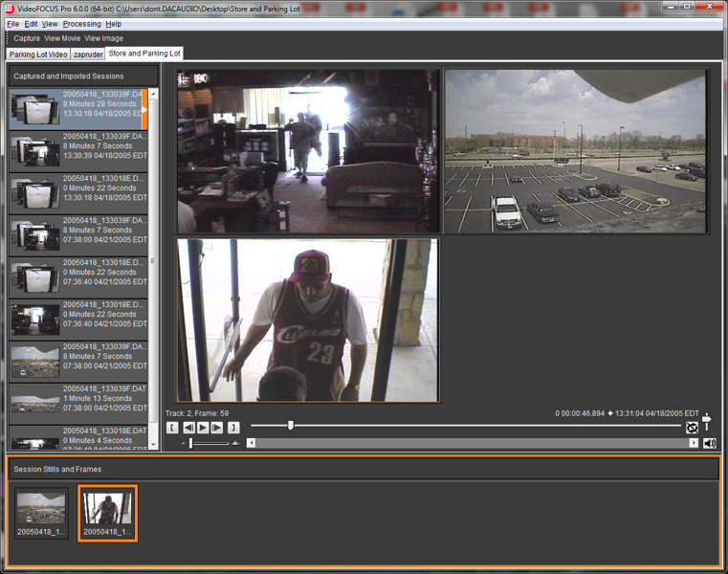Switch to the Parking Lot Video tab
Screen dimensions: 728x574
(x=38, y=55)
